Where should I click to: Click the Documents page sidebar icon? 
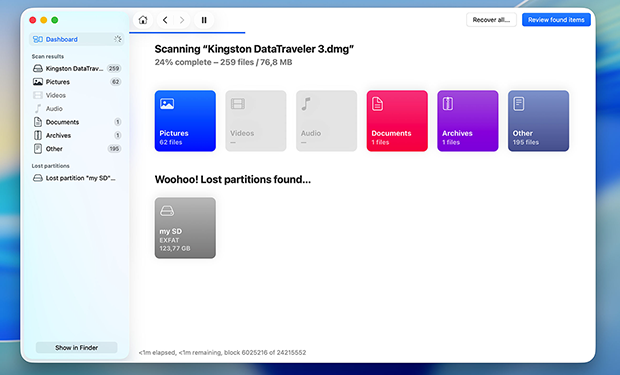coord(38,122)
